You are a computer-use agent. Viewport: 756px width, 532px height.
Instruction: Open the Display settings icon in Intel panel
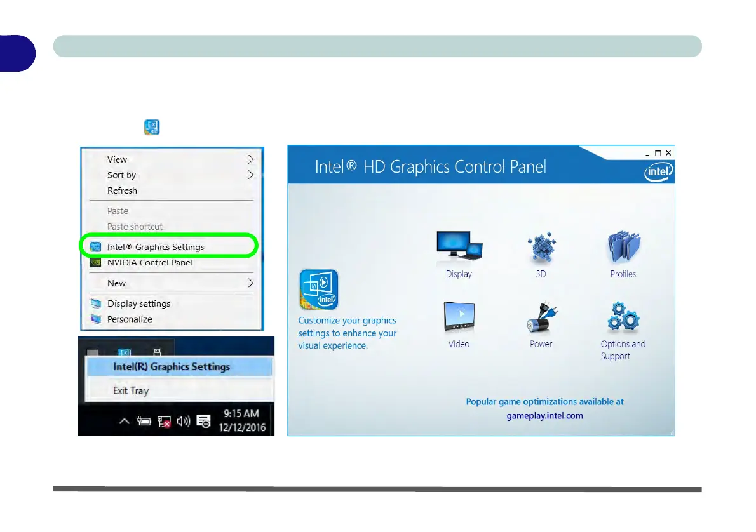tap(459, 246)
